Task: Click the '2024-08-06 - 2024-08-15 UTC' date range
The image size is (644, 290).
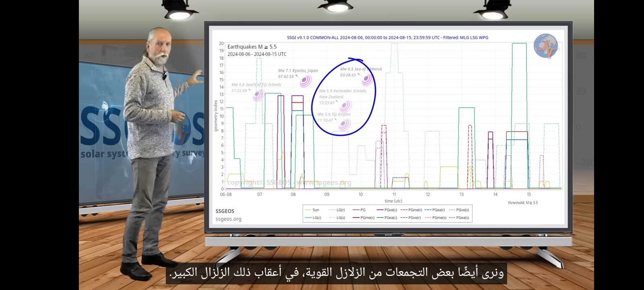Action: click(257, 54)
